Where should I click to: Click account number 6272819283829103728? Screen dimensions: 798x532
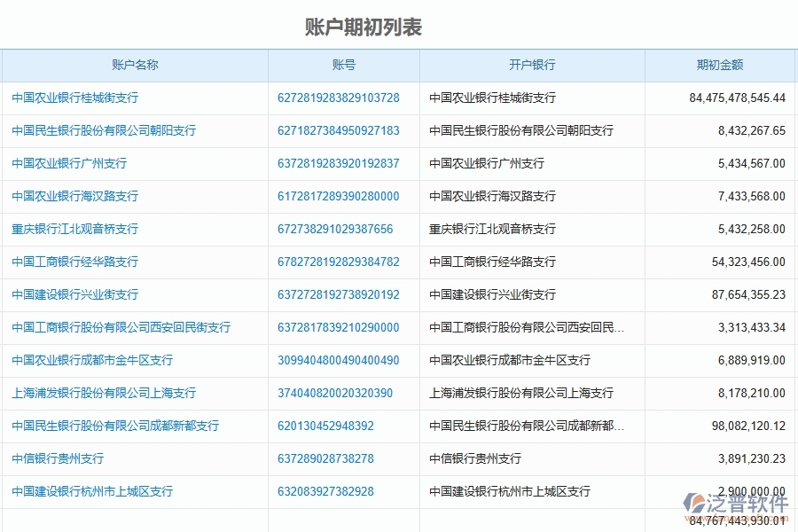(344, 98)
